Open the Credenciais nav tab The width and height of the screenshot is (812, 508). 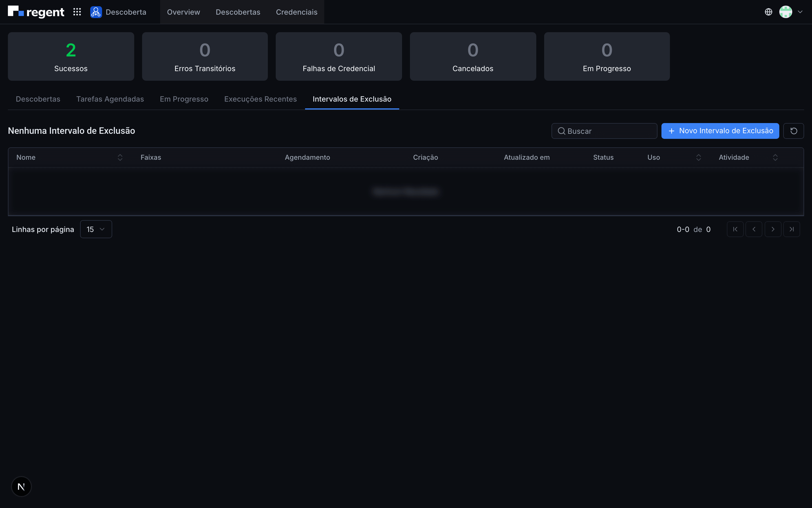[297, 12]
